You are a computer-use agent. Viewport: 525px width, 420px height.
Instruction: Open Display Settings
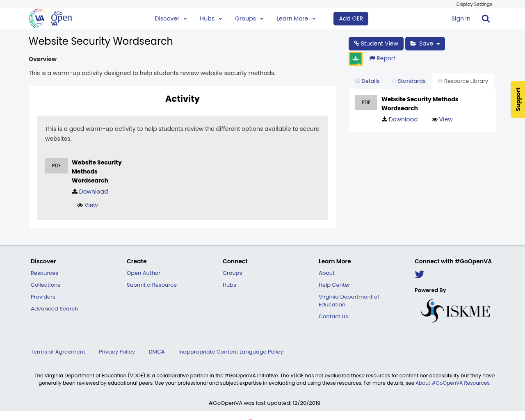pos(474,4)
